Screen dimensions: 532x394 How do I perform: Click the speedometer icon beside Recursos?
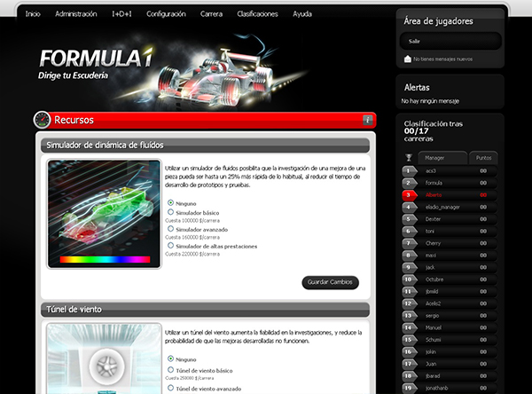[42, 120]
